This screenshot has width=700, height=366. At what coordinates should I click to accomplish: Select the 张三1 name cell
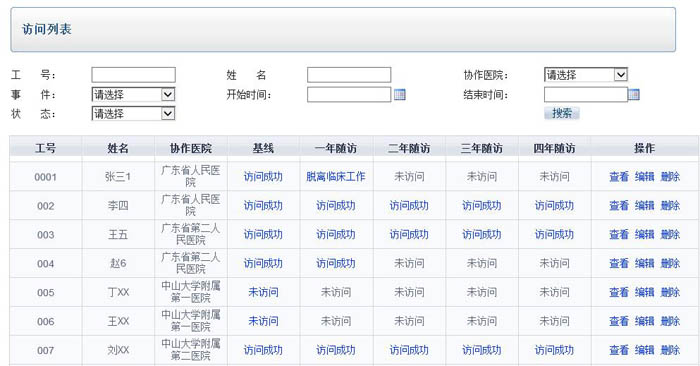(118, 177)
